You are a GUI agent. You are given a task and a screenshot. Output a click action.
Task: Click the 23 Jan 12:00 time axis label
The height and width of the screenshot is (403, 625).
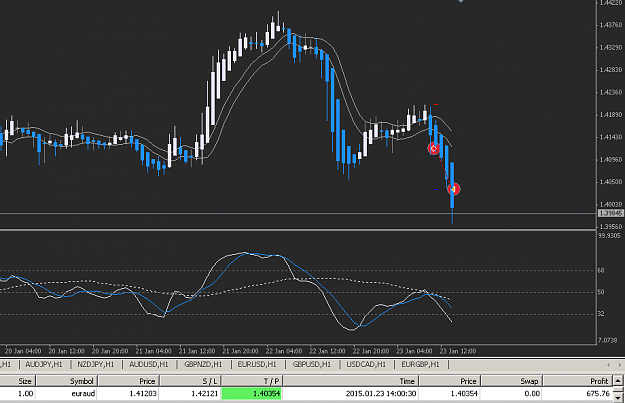click(x=458, y=351)
